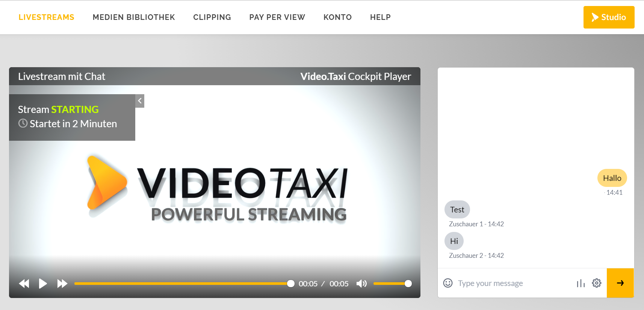Open the HELP menu item

pos(380,17)
